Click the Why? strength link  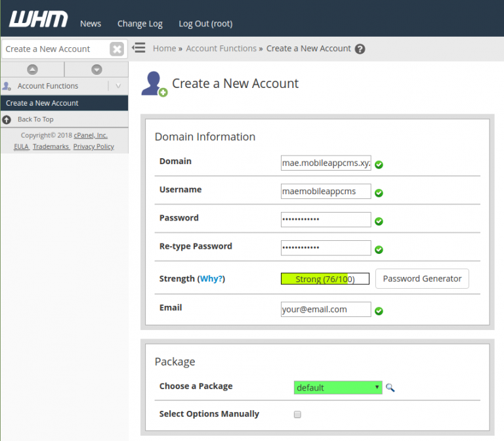pyautogui.click(x=212, y=279)
